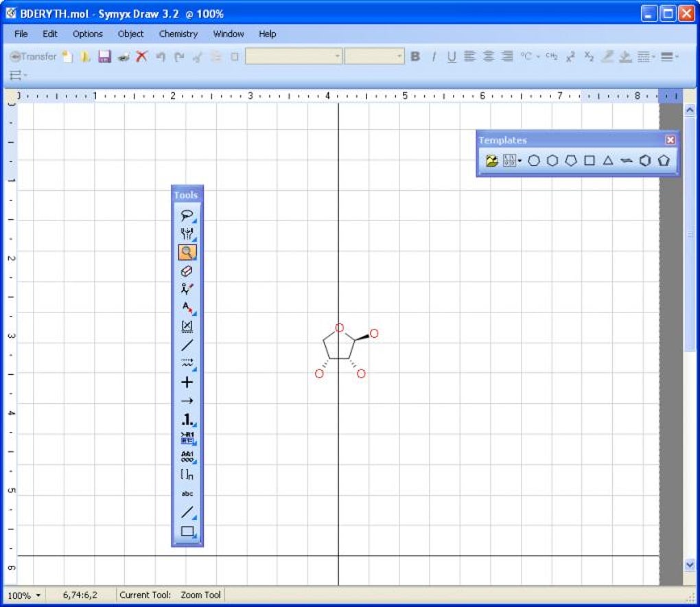The height and width of the screenshot is (607, 700).
Task: Insert the triangle cyclopropane template
Action: (607, 161)
